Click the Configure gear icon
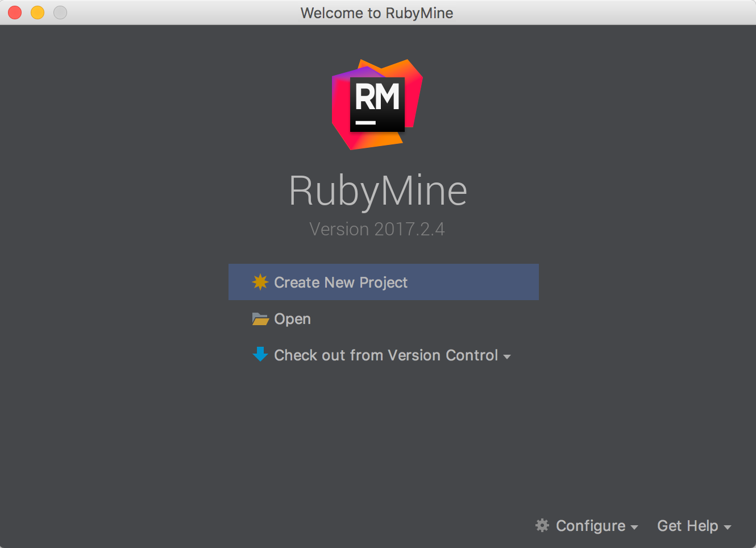The height and width of the screenshot is (548, 756). tap(542, 525)
